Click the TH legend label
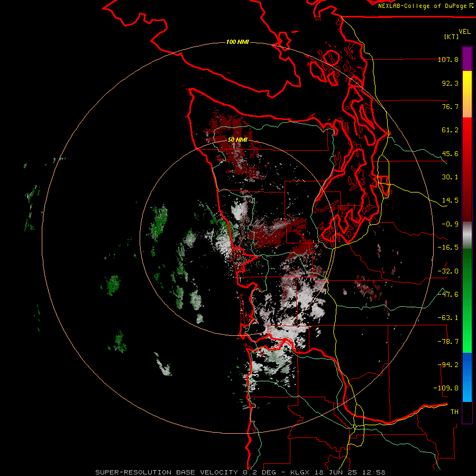 [x=454, y=412]
